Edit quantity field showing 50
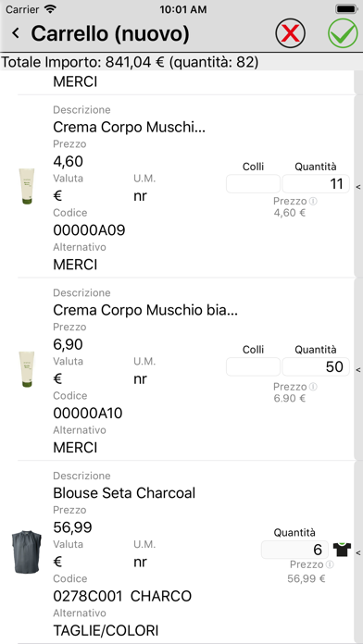This screenshot has height=644, width=363. [x=316, y=366]
